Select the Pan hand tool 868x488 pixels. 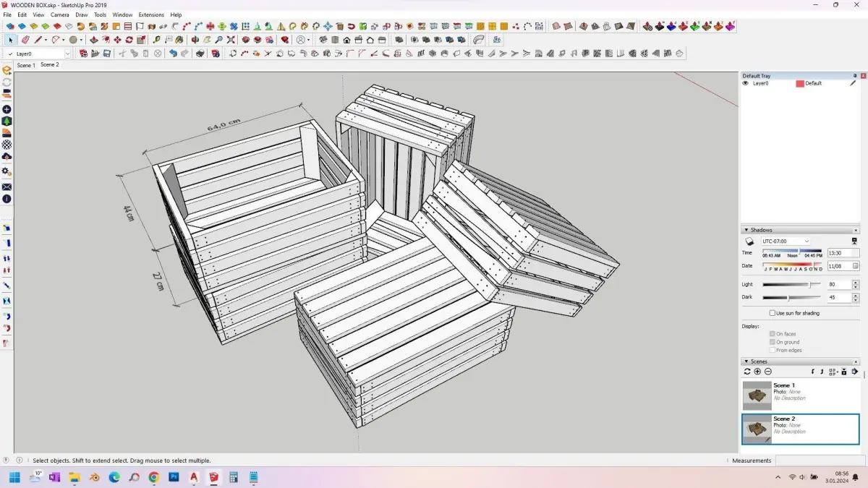click(207, 40)
